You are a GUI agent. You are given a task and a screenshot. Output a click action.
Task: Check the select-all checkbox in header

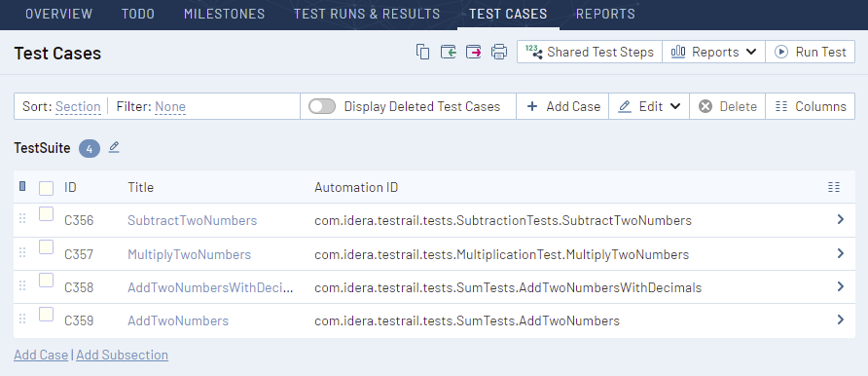(x=46, y=188)
